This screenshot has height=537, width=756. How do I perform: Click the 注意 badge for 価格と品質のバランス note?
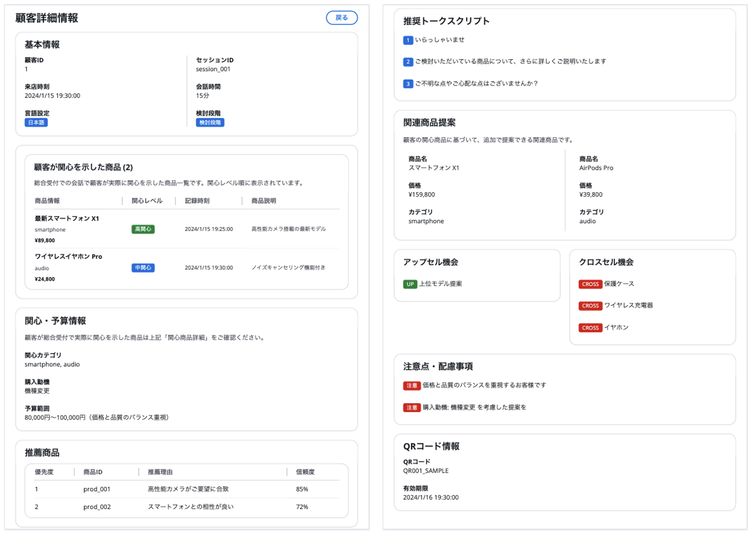(411, 385)
